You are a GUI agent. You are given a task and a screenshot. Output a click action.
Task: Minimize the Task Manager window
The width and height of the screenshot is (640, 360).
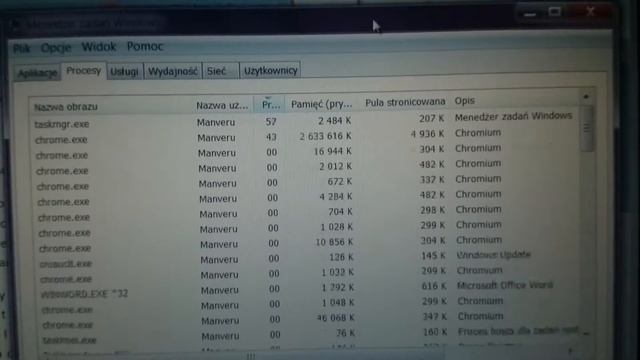[530, 14]
